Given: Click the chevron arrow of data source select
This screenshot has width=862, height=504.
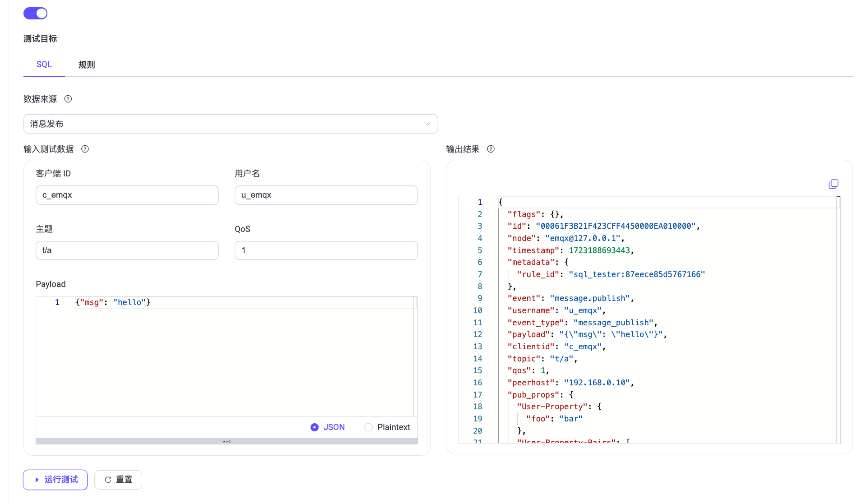Looking at the screenshot, I should tap(427, 124).
